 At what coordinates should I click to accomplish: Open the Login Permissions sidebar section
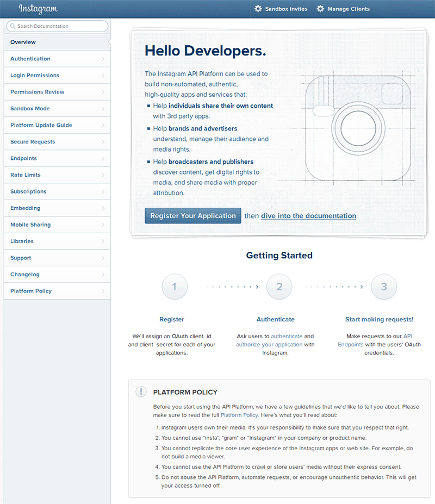coord(57,75)
